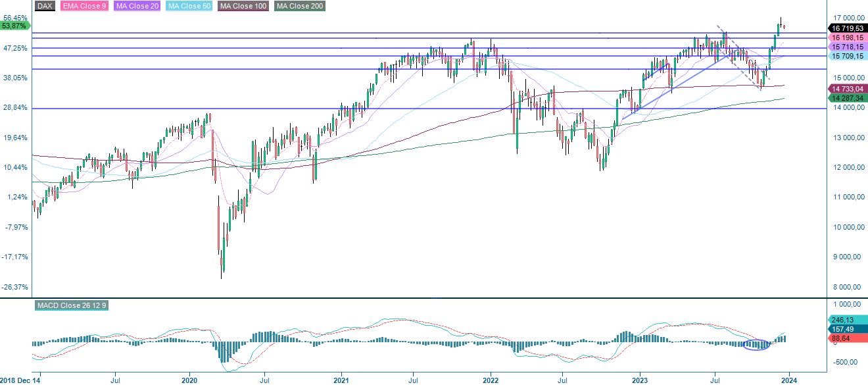The width and height of the screenshot is (868, 385).
Task: Click the EMA Close 9 legend tag
Action: coord(85,6)
